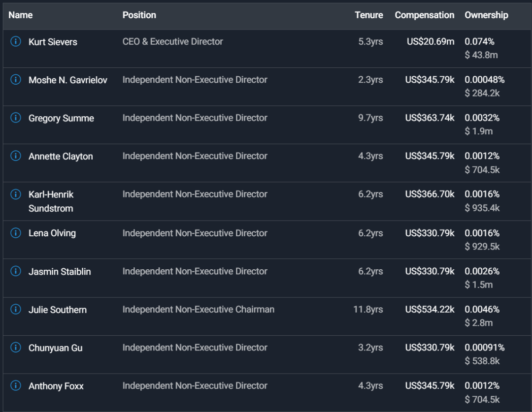532x412 pixels.
Task: Click the 0.00048% ownership value
Action: (x=485, y=79)
